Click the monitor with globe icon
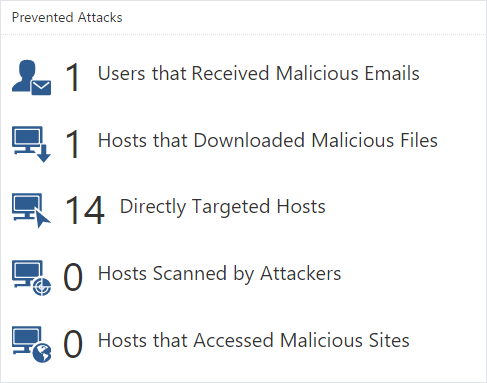487x383 pixels. (x=31, y=344)
